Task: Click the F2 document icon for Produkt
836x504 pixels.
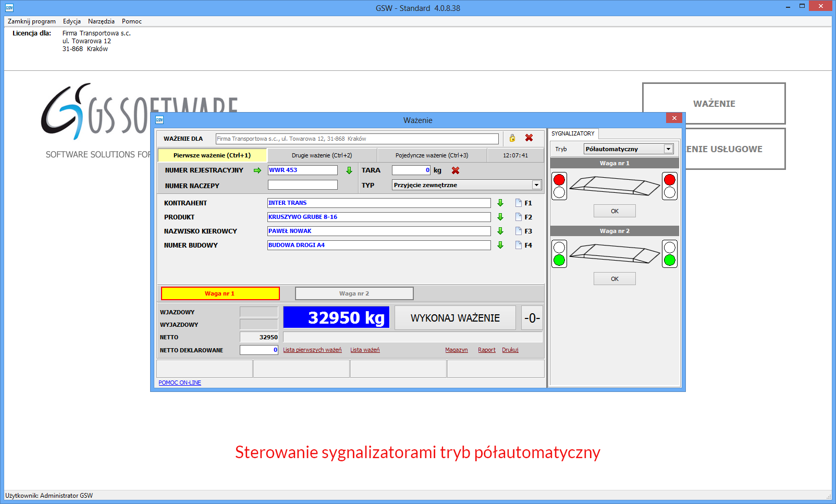Action: click(519, 217)
